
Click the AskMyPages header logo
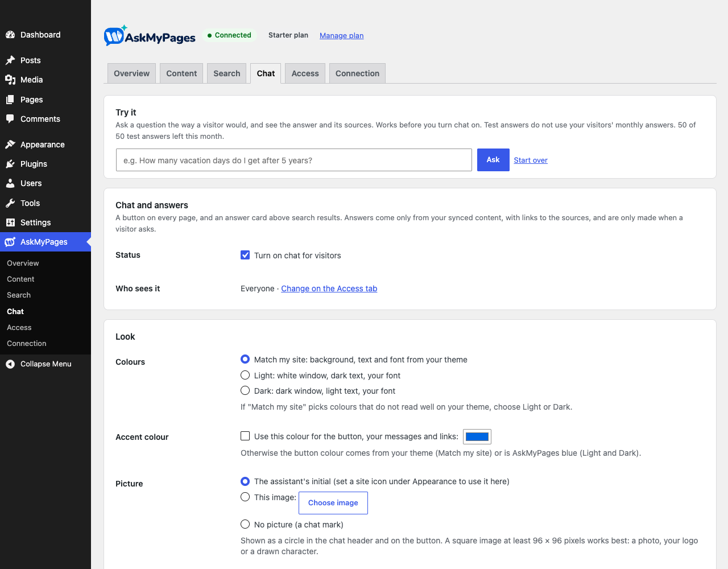(150, 36)
